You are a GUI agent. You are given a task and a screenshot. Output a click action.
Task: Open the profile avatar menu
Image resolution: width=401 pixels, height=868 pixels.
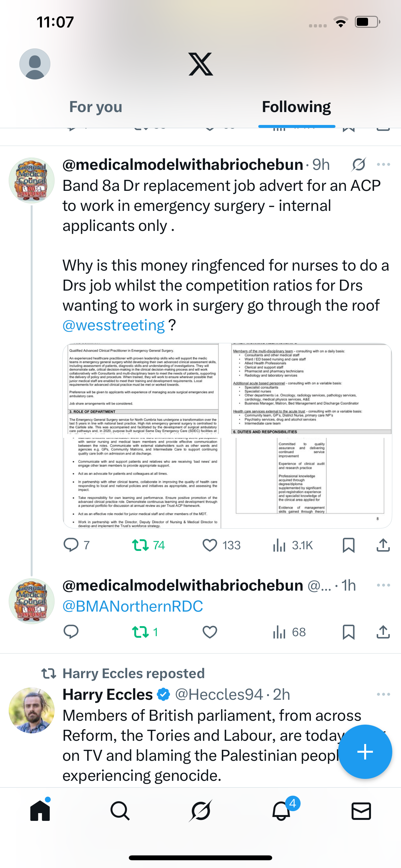35,64
